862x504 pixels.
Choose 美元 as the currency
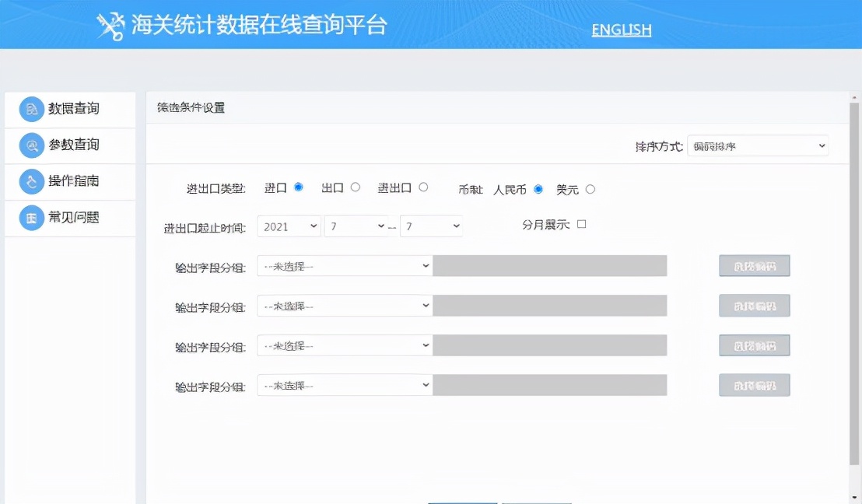590,189
